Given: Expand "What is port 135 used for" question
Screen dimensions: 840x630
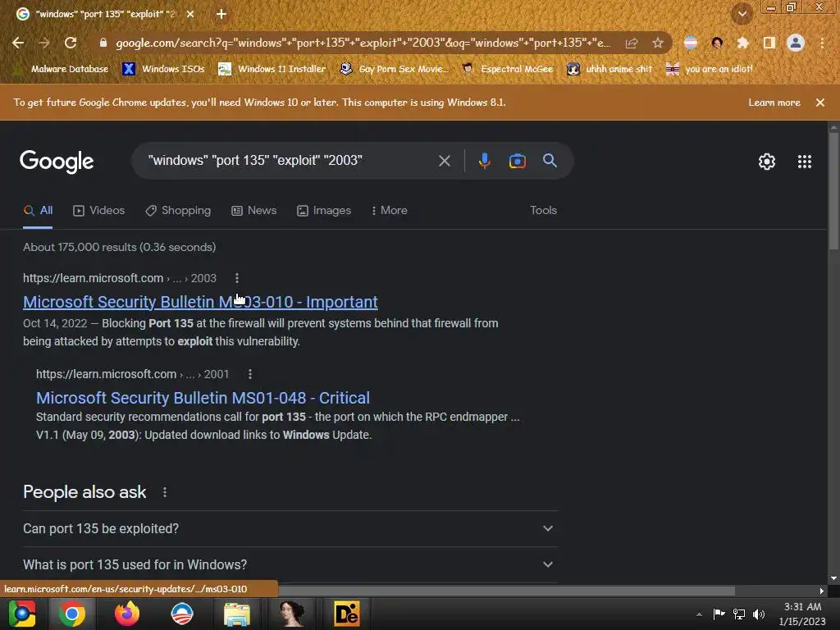Looking at the screenshot, I should coord(290,564).
